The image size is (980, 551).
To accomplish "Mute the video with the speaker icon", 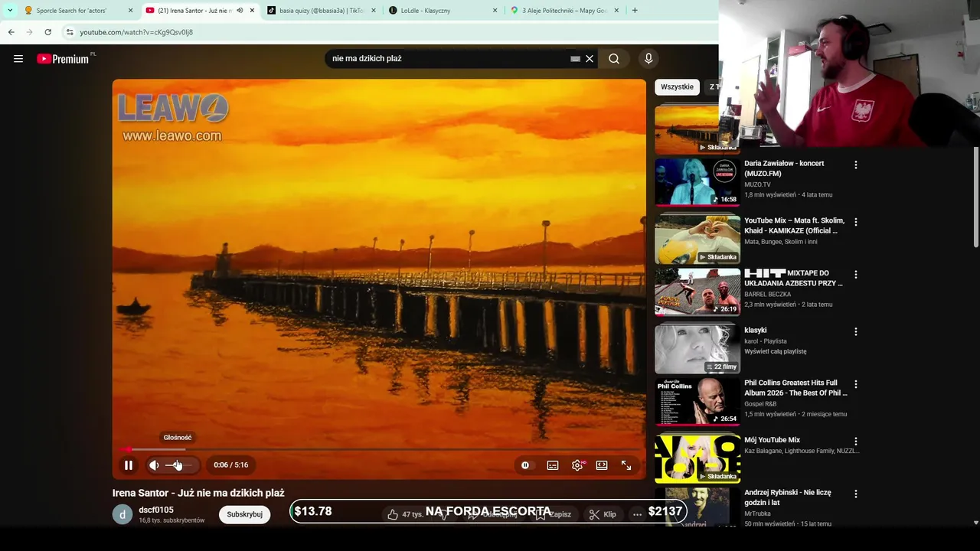I will click(154, 465).
